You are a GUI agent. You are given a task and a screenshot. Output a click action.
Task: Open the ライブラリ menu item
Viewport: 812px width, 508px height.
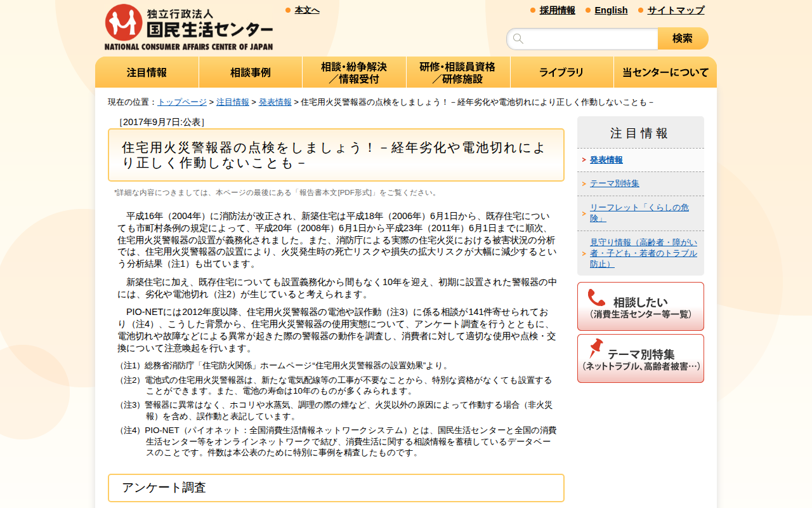561,72
